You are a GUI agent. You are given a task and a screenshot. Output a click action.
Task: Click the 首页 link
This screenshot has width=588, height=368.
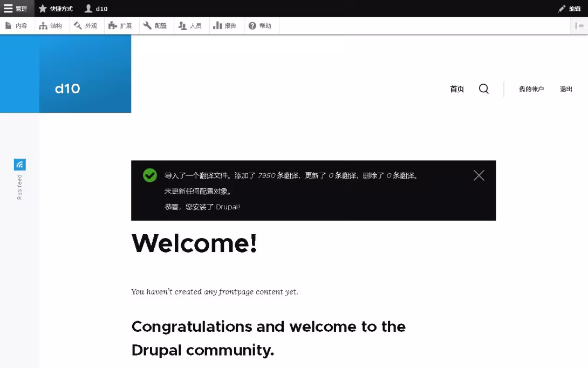point(456,88)
